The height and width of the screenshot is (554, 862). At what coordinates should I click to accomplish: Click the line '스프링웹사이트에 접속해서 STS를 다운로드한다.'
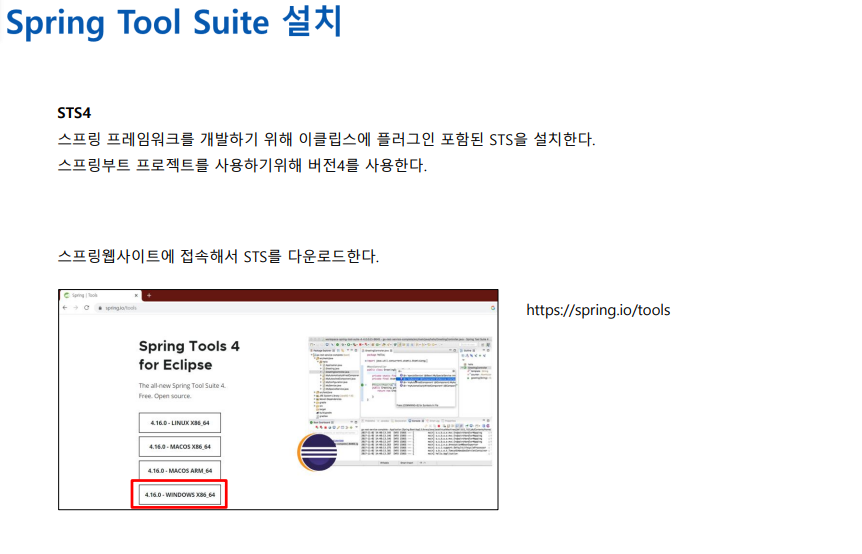click(218, 256)
